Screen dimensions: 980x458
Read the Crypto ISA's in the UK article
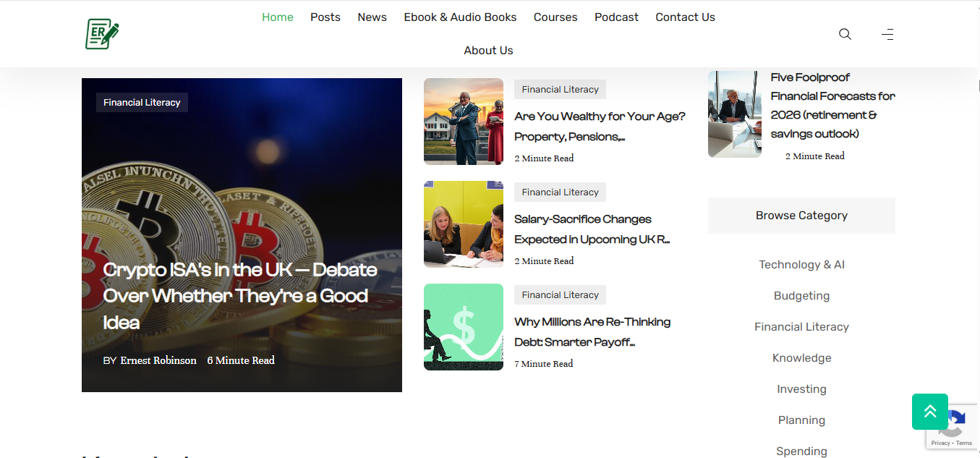240,295
